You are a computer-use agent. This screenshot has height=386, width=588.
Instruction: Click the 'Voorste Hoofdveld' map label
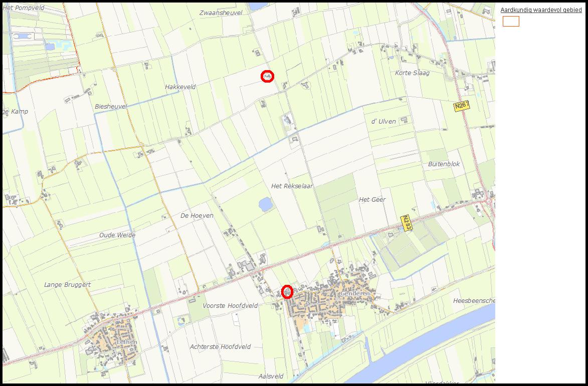tap(230, 305)
